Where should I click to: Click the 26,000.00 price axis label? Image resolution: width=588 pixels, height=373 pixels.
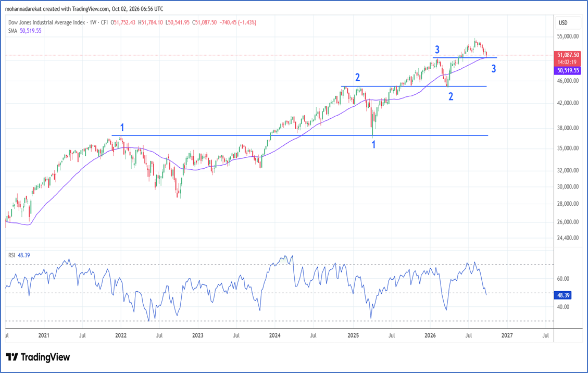click(x=568, y=222)
